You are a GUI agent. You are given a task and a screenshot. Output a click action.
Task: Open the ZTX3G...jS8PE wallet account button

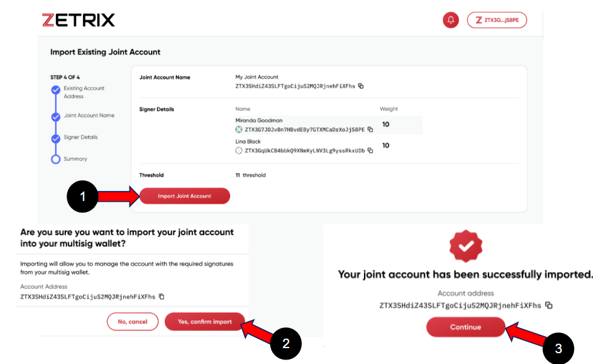coord(497,20)
